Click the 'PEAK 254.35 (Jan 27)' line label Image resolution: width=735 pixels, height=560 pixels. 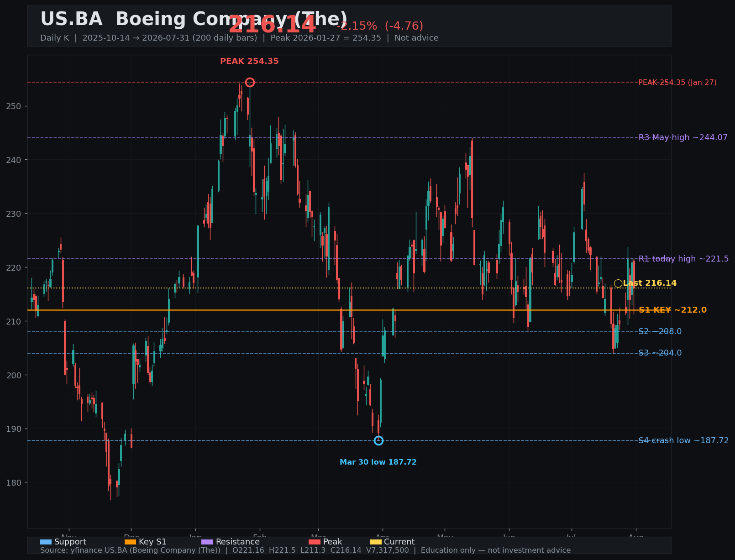[x=677, y=83]
